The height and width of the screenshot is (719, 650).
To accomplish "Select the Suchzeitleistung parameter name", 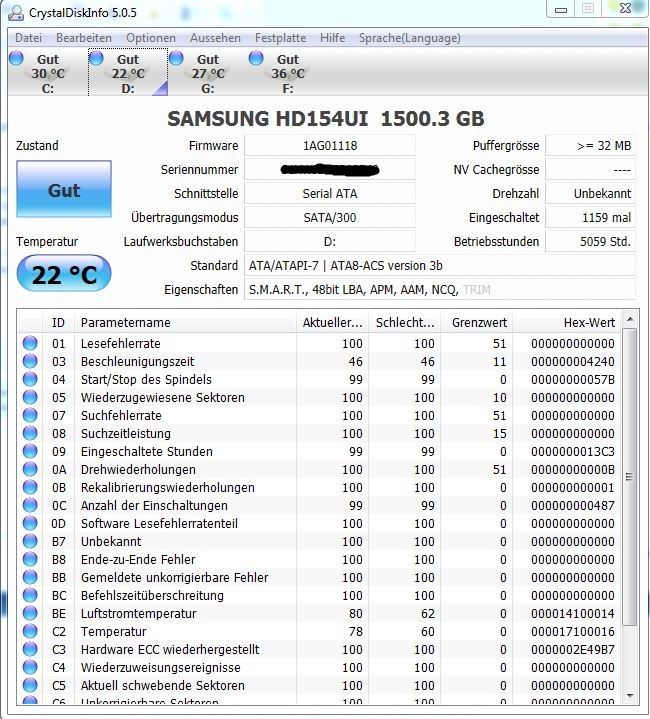I will [126, 433].
